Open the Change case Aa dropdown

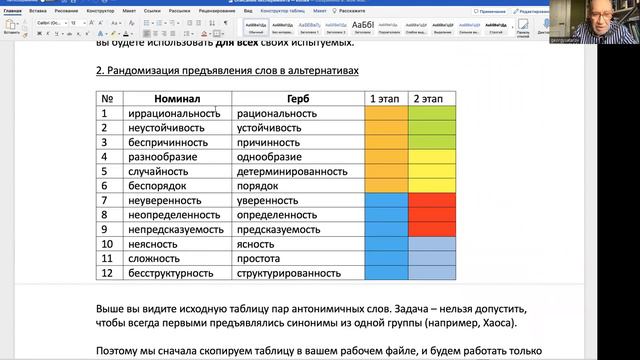point(116,23)
